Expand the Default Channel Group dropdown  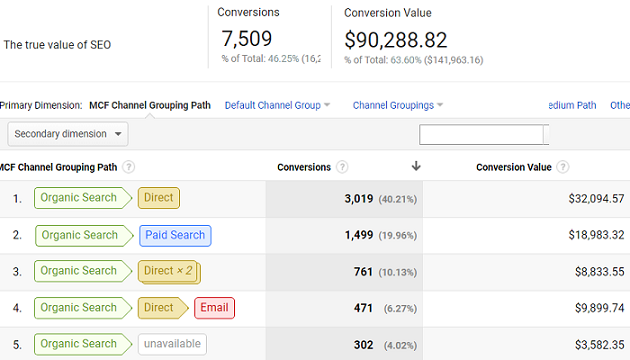click(277, 105)
